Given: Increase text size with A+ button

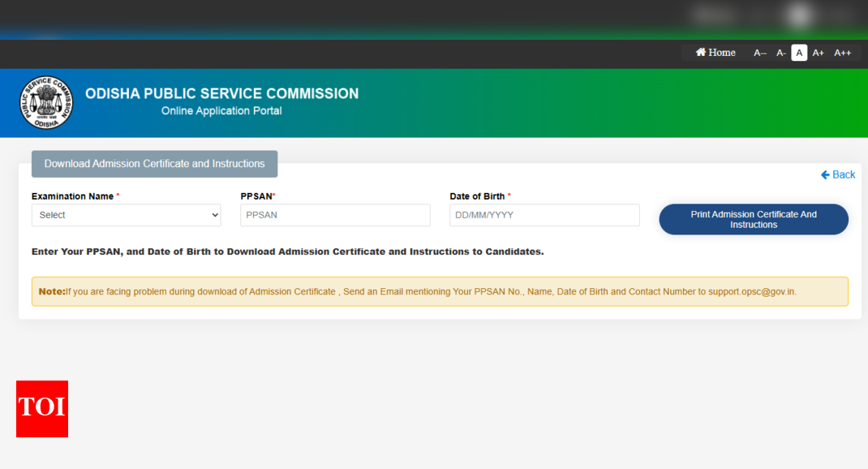Looking at the screenshot, I should pyautogui.click(x=819, y=53).
